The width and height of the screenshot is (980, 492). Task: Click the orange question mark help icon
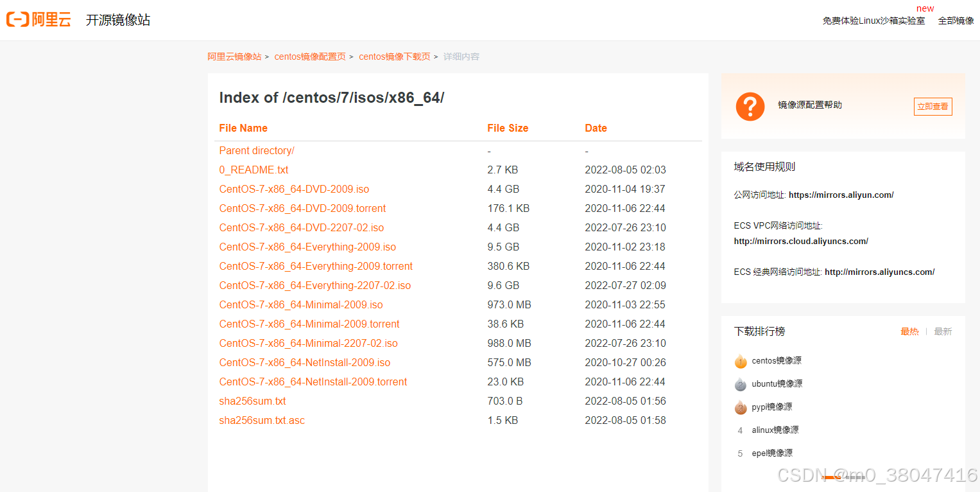(750, 106)
